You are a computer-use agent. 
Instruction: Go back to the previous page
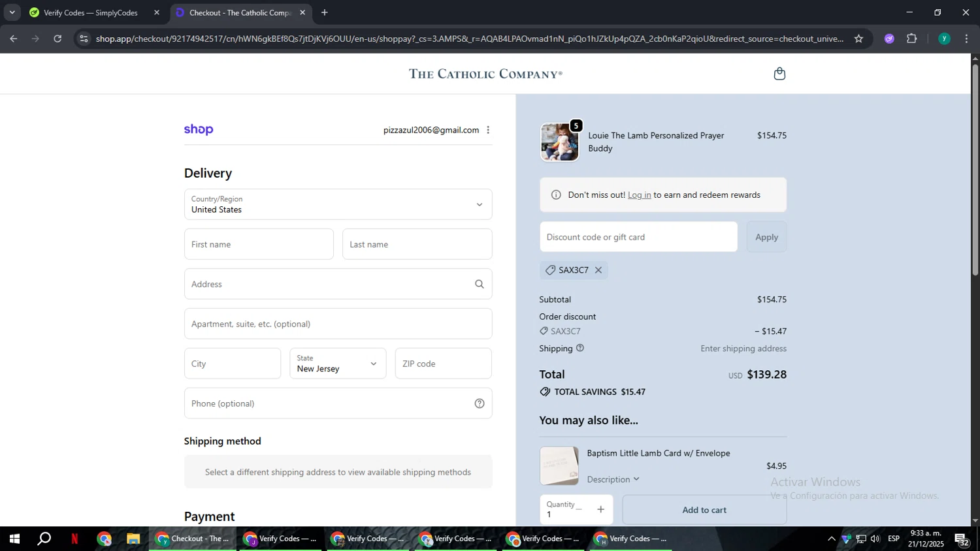14,39
